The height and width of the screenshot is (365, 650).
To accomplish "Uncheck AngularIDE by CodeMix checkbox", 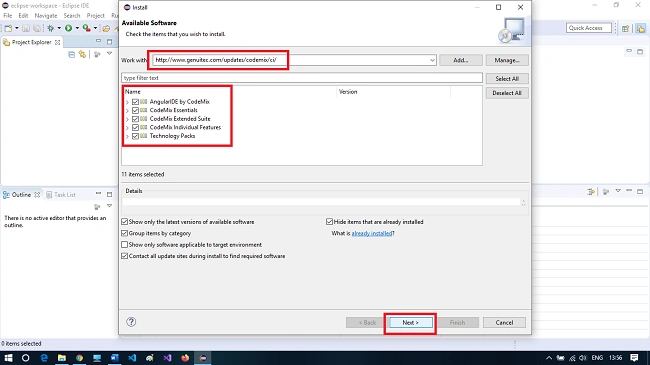I will (x=135, y=102).
